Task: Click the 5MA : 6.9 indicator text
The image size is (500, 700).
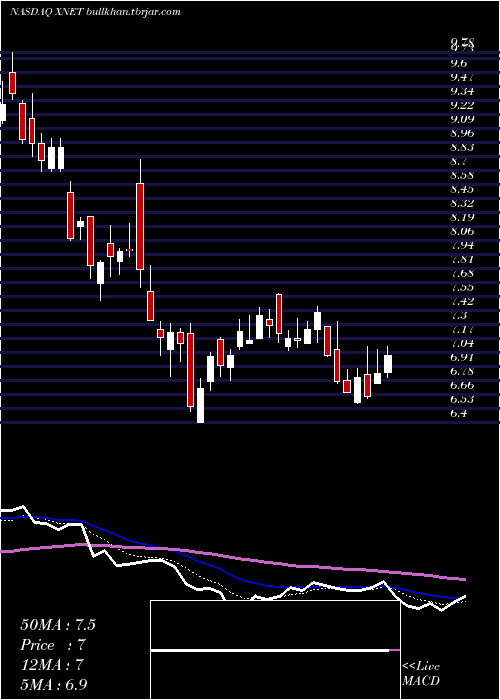Action: [x=54, y=684]
